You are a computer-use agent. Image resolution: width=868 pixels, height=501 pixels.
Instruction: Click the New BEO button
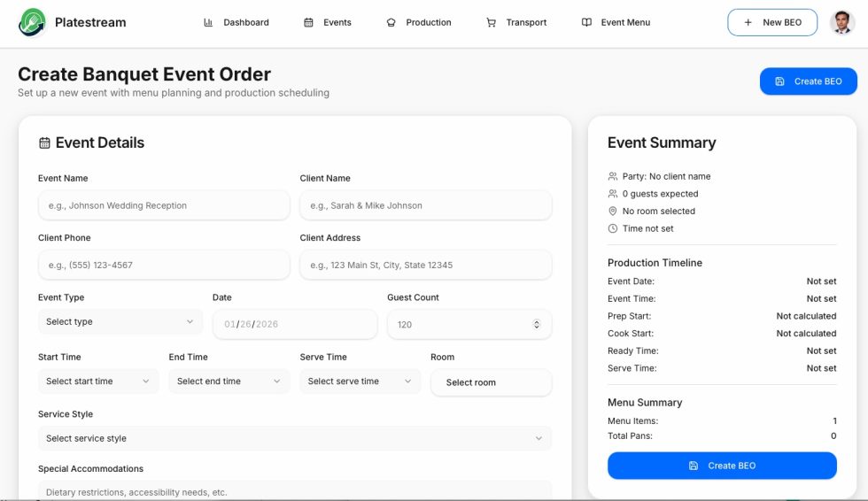pyautogui.click(x=772, y=23)
